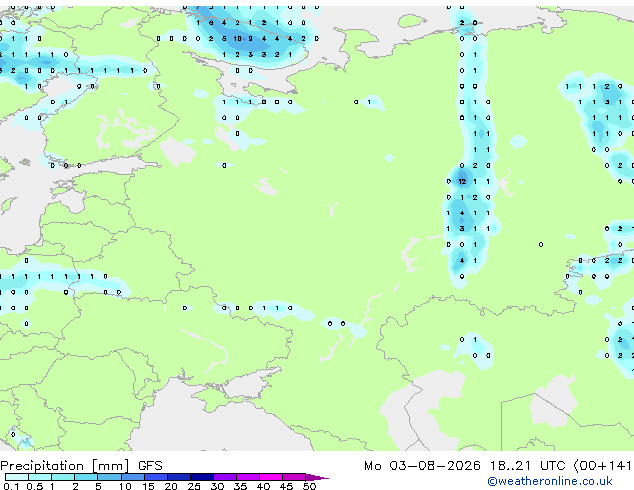This screenshot has width=634, height=490.
Task: Select the 10–15 mm legend color box
Action: [133, 477]
